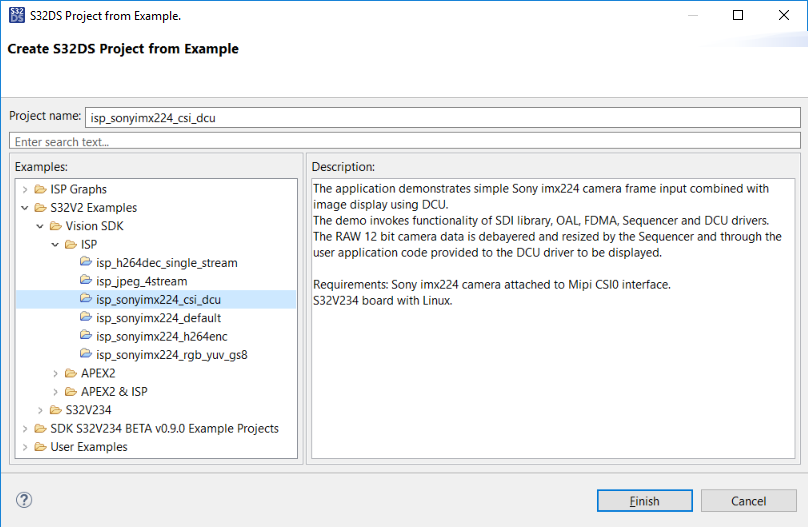Viewport: 808px width, 527px height.
Task: Focus the Enter search text box
Action: click(403, 141)
